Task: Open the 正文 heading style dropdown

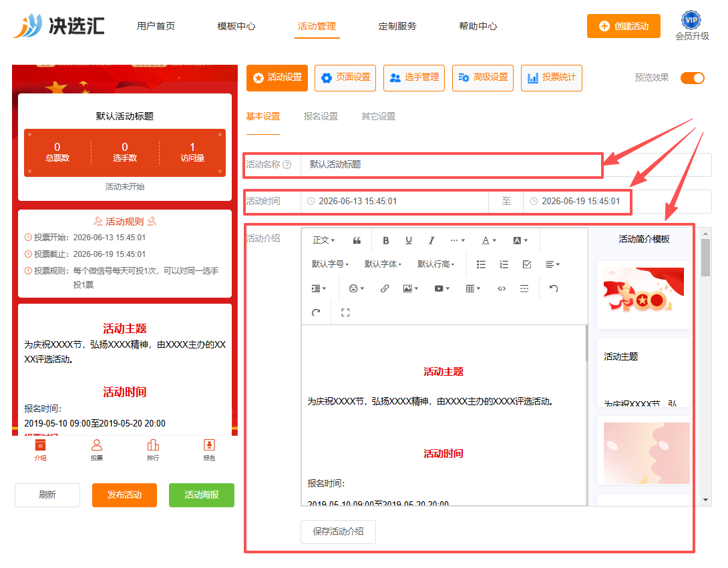Action: (324, 240)
